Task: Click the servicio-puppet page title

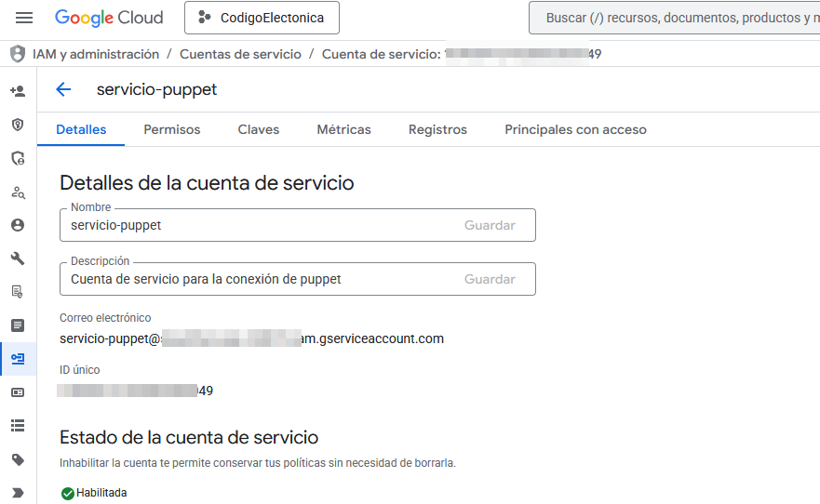Action: (x=157, y=90)
